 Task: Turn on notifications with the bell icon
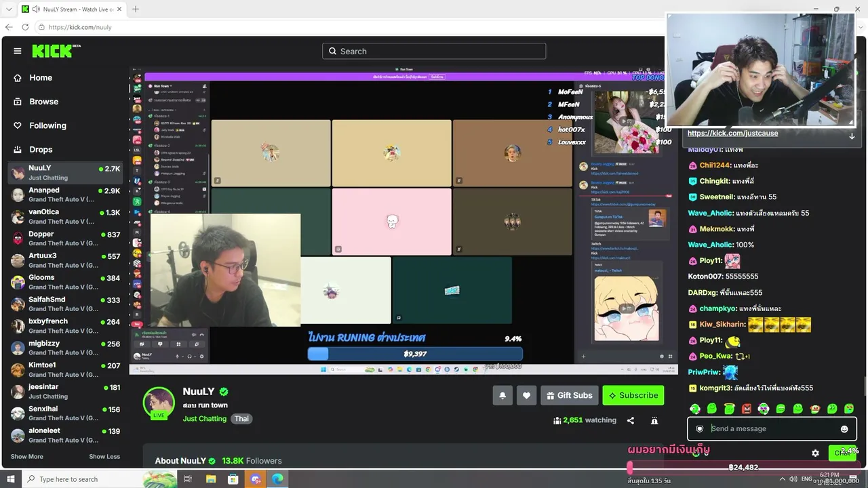pos(502,395)
